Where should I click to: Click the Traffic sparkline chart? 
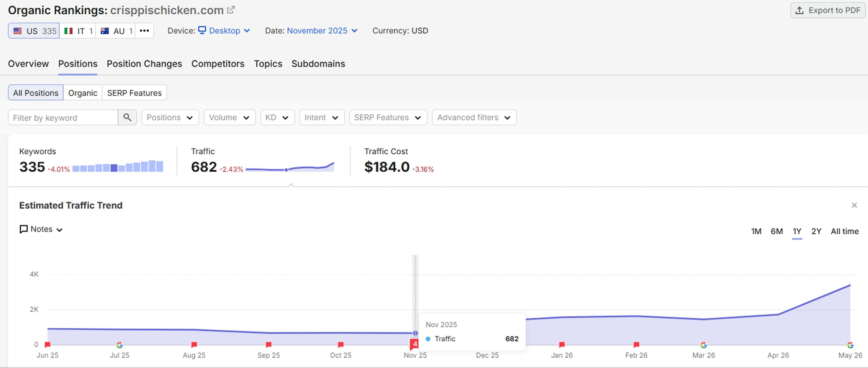(x=290, y=167)
